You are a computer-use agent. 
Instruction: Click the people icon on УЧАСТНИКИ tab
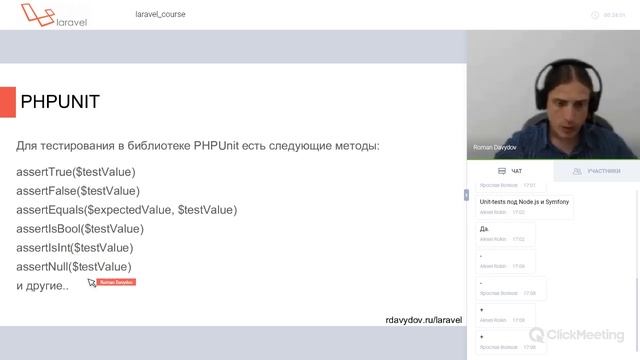577,171
